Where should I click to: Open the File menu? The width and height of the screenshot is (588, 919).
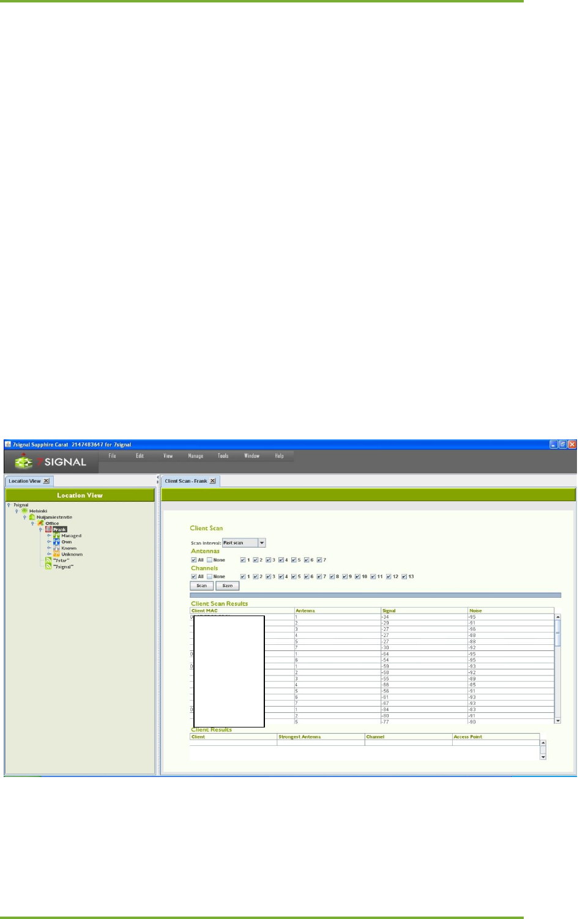112,456
